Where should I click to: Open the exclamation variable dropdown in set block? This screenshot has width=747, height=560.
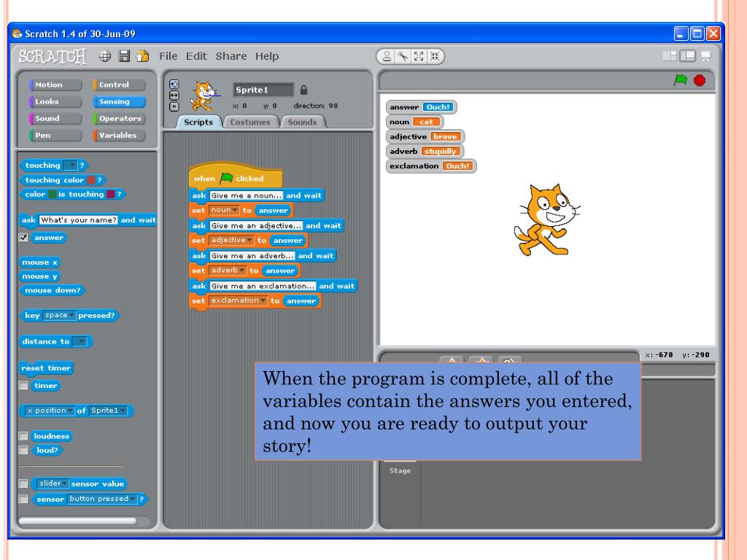(239, 300)
